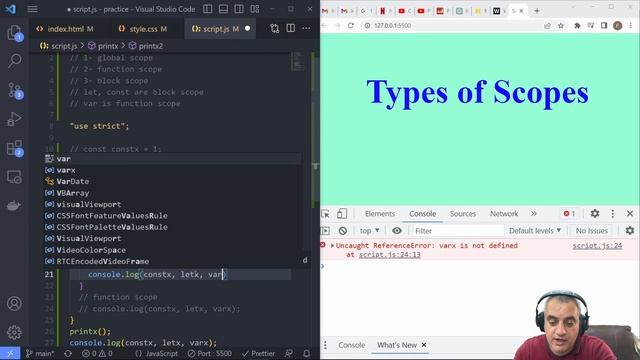Click Prettier in status bar
The height and width of the screenshot is (360, 640).
258,353
